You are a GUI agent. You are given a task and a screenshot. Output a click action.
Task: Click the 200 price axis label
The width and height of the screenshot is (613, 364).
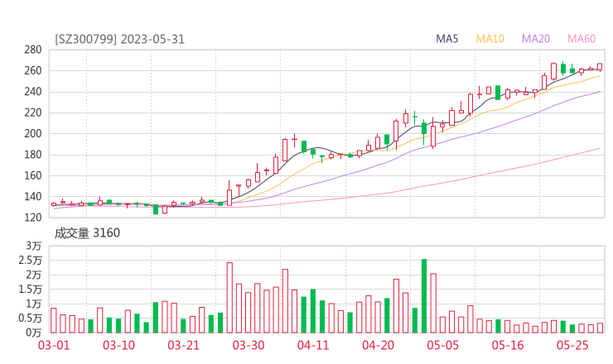(33, 133)
